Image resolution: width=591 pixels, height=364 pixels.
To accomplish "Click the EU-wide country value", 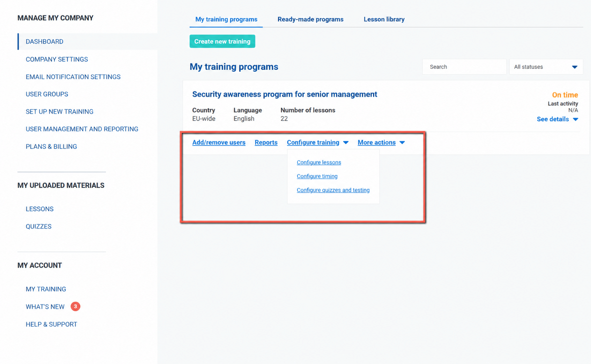I will (203, 119).
